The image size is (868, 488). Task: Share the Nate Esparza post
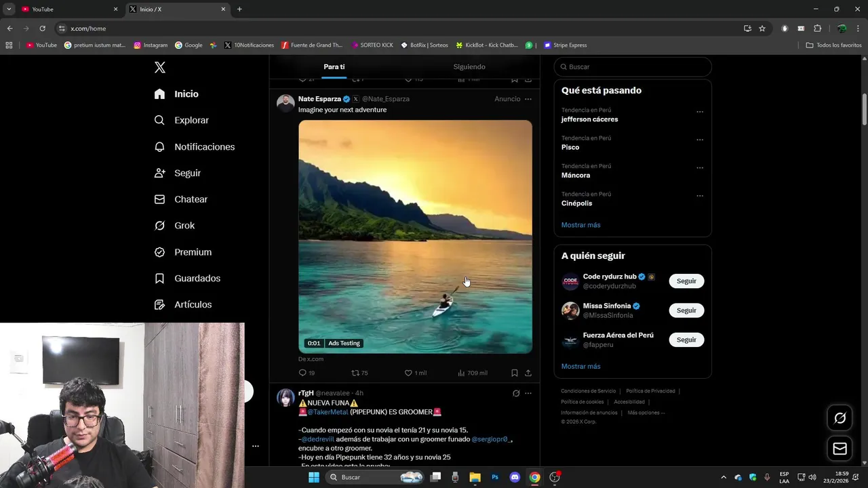tap(528, 373)
